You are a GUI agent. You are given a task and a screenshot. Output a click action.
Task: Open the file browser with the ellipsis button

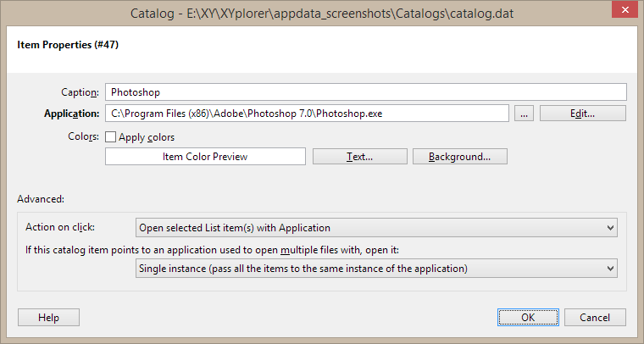coord(524,113)
